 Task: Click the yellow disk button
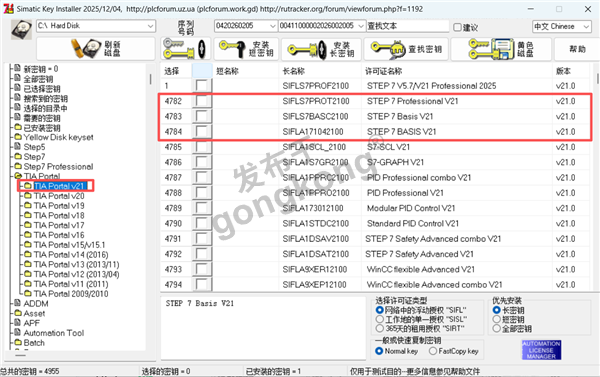(x=501, y=49)
